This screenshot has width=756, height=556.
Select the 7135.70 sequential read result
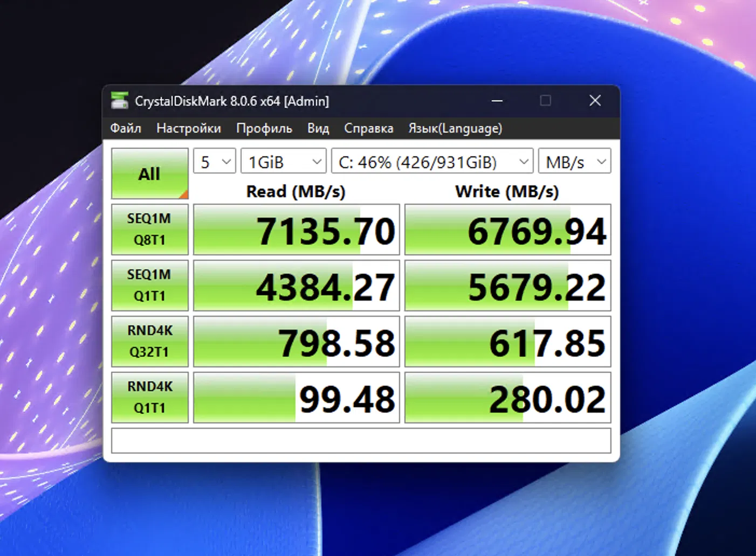point(297,230)
